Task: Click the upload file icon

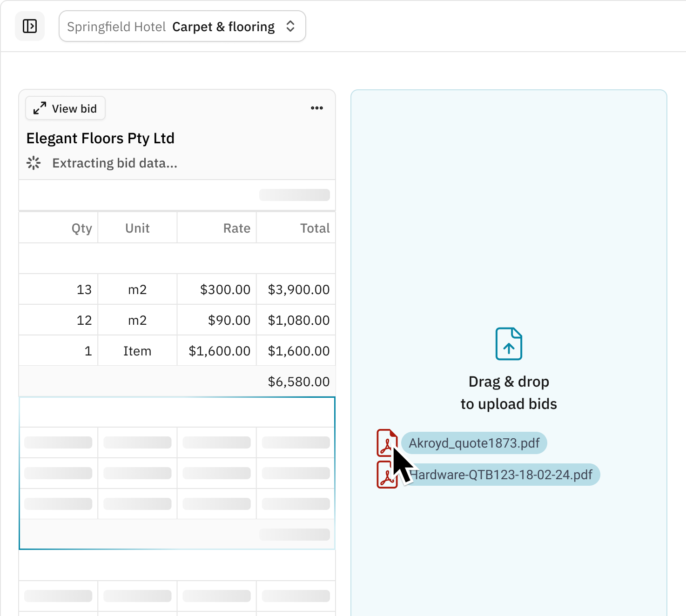Action: coord(509,344)
